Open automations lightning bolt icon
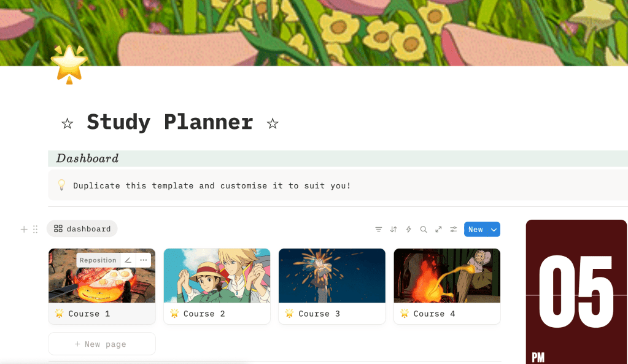The width and height of the screenshot is (628, 364). pyautogui.click(x=408, y=230)
